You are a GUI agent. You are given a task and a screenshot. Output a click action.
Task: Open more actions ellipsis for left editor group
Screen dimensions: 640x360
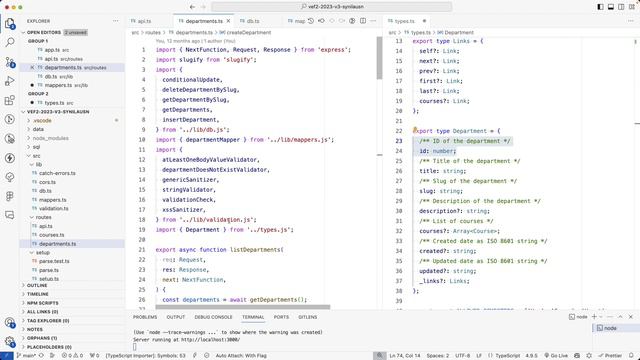pyautogui.click(x=373, y=21)
